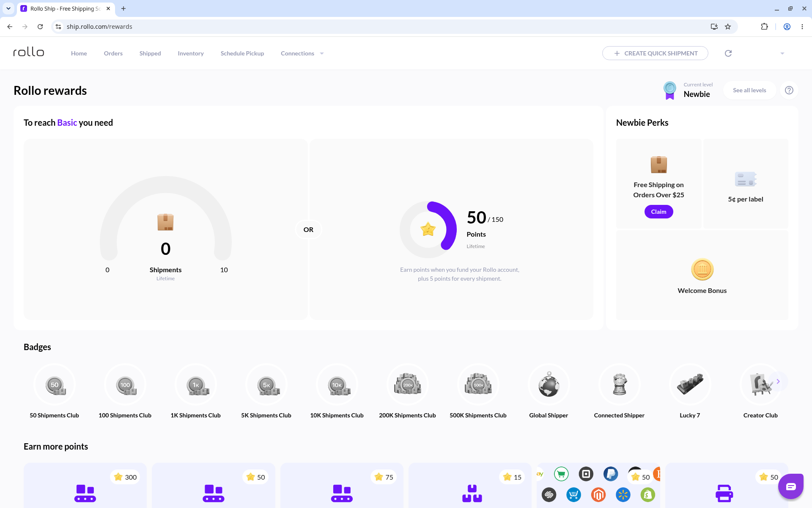Click the points progress ring
The image size is (812, 508).
coord(428,229)
